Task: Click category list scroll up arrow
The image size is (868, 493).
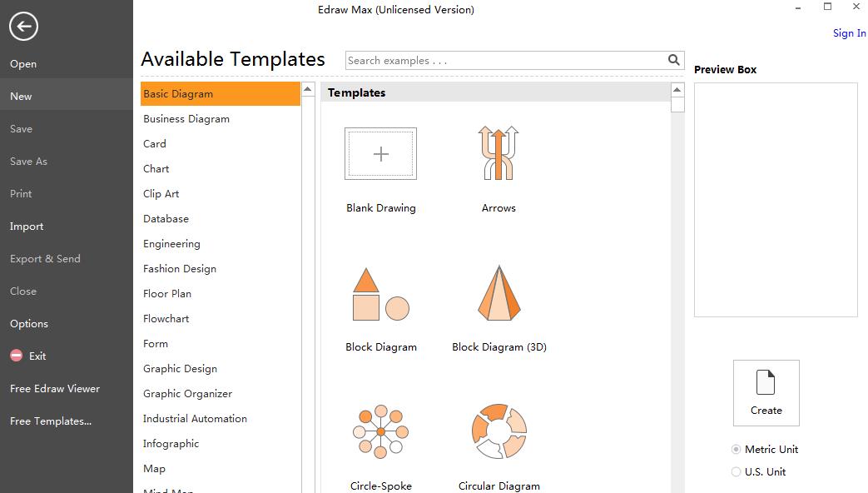Action: (308, 89)
